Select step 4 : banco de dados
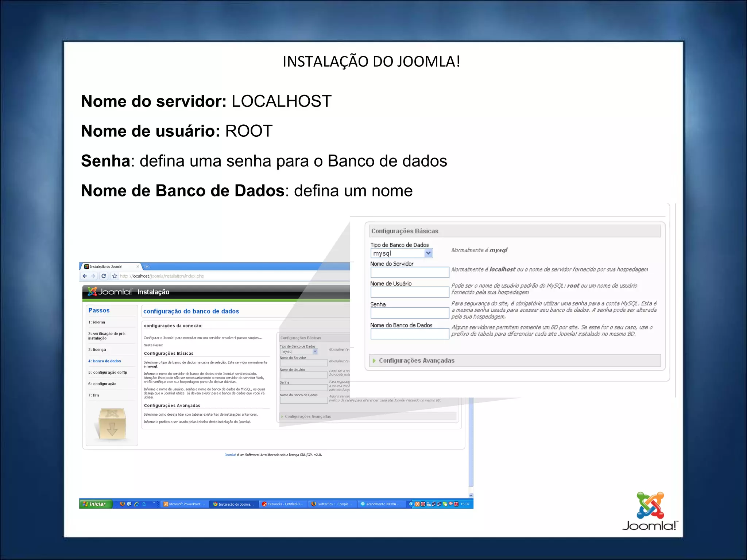This screenshot has height=560, width=747. pos(105,361)
